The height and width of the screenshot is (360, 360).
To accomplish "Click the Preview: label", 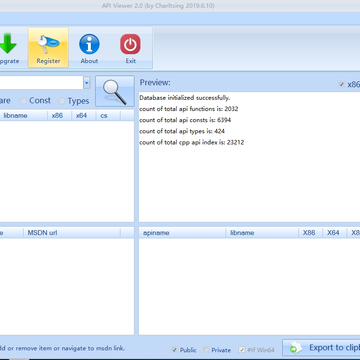I will click(x=155, y=83).
